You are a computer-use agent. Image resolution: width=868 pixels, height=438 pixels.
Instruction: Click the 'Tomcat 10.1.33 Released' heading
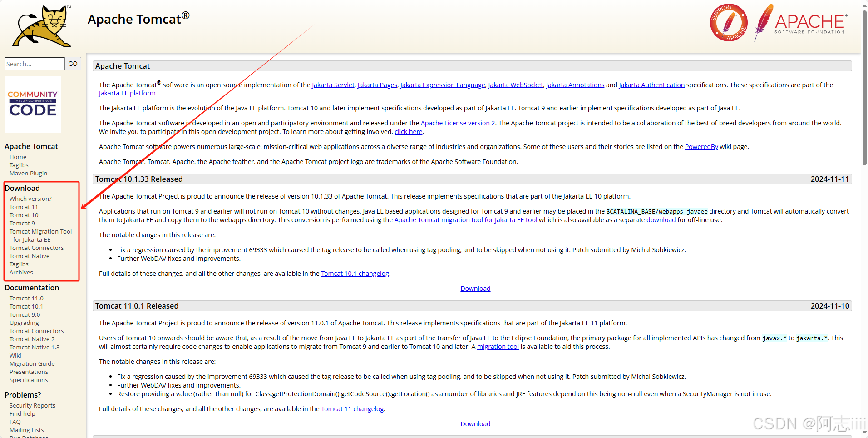pyautogui.click(x=139, y=179)
